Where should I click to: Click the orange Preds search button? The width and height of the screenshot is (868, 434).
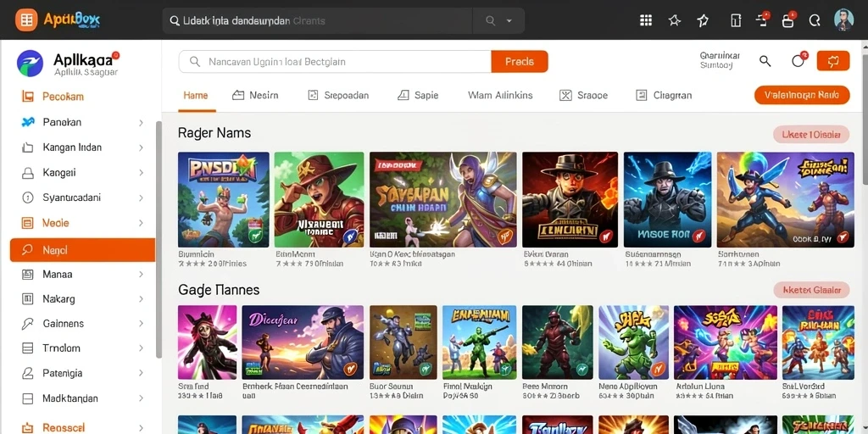click(x=520, y=61)
